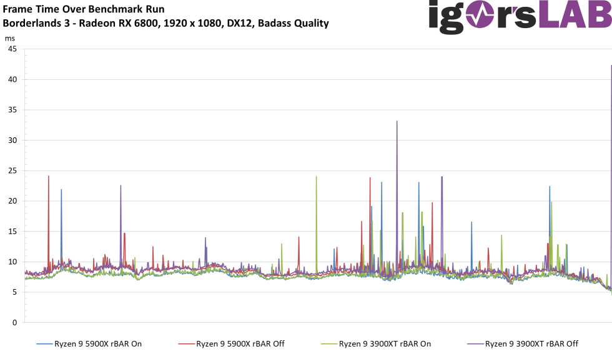Click the 30 y-axis label
The height and width of the screenshot is (364, 612).
12,140
